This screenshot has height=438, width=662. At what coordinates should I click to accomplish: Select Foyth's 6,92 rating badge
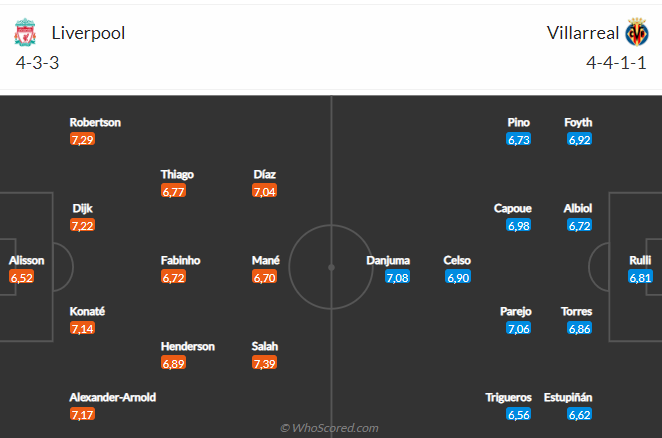(x=580, y=139)
